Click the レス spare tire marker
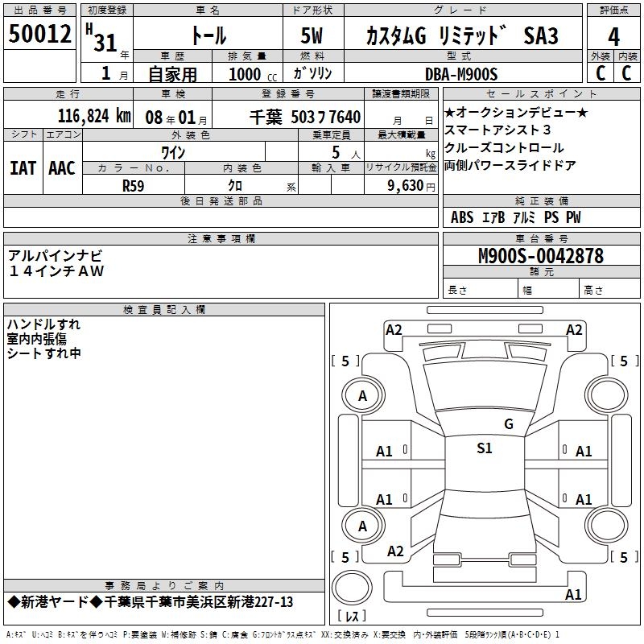Screen dimensions: 644x644 point(352,617)
